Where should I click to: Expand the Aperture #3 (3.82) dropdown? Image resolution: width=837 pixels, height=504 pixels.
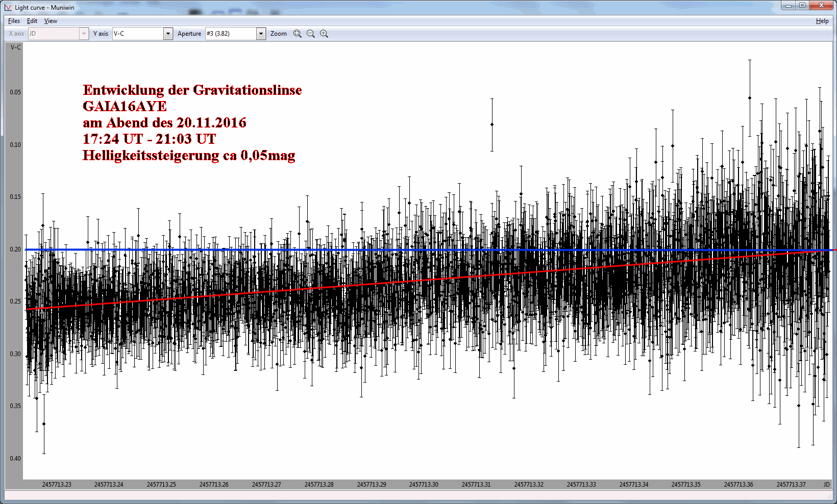261,34
